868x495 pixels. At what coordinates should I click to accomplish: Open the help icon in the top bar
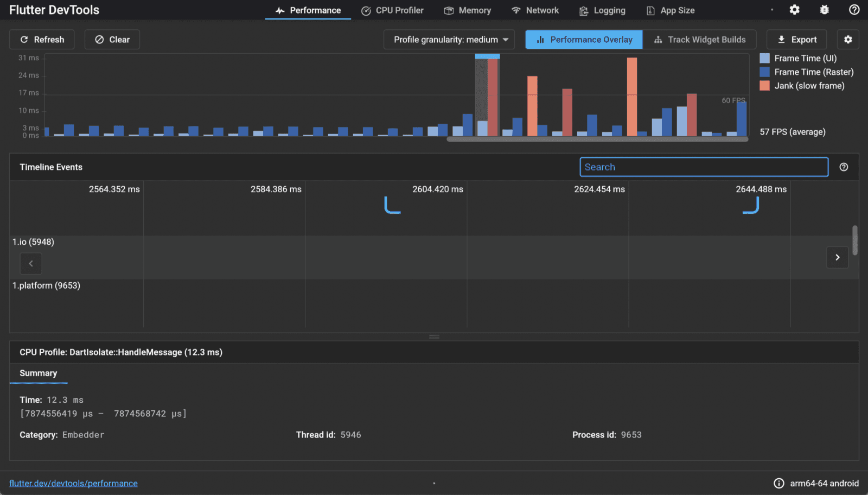point(853,10)
